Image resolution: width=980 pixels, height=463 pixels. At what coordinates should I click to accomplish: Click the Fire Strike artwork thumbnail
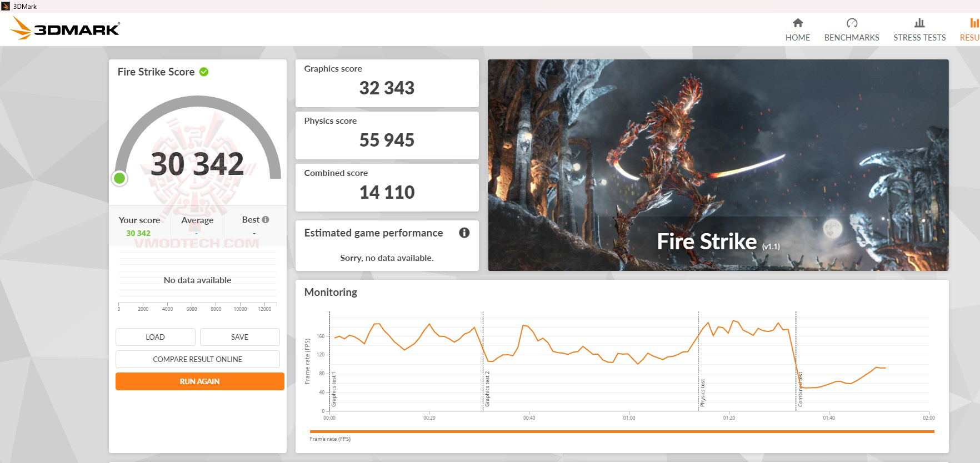[718, 165]
